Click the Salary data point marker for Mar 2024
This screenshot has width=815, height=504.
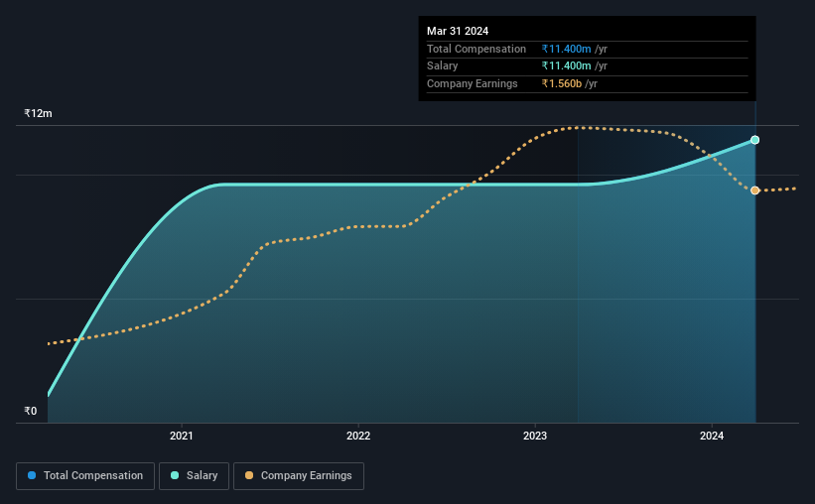(x=755, y=140)
